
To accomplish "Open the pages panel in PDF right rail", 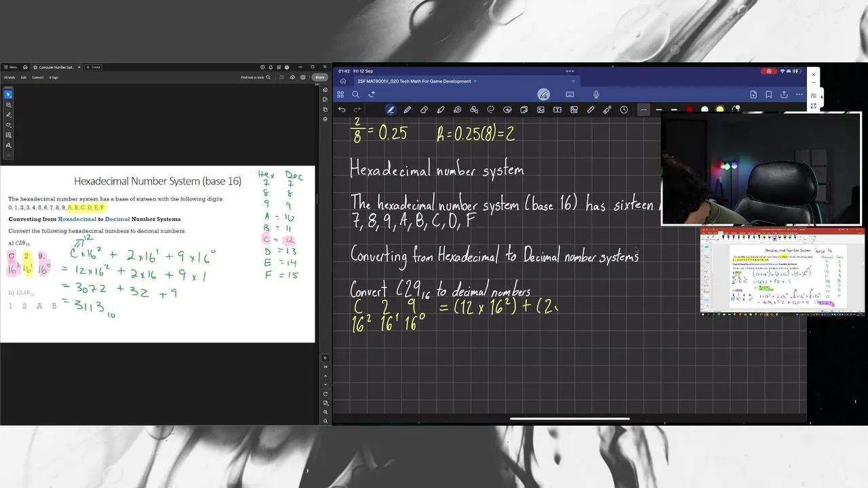I will (x=325, y=109).
